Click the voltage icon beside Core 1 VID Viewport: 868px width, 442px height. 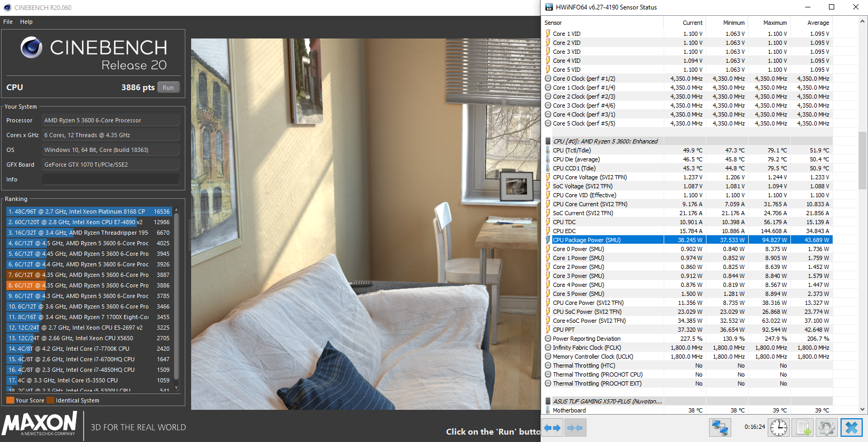pos(548,34)
